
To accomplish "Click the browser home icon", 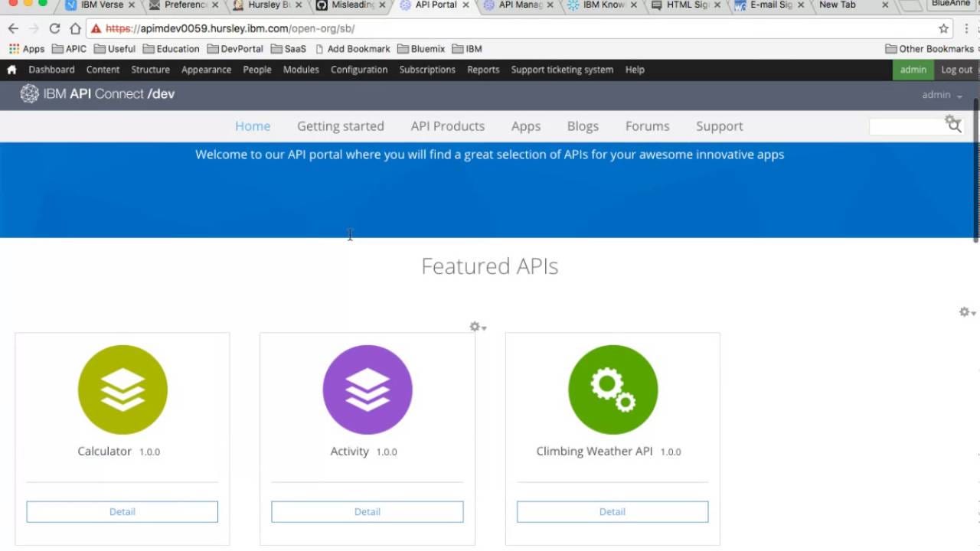I will tap(75, 28).
